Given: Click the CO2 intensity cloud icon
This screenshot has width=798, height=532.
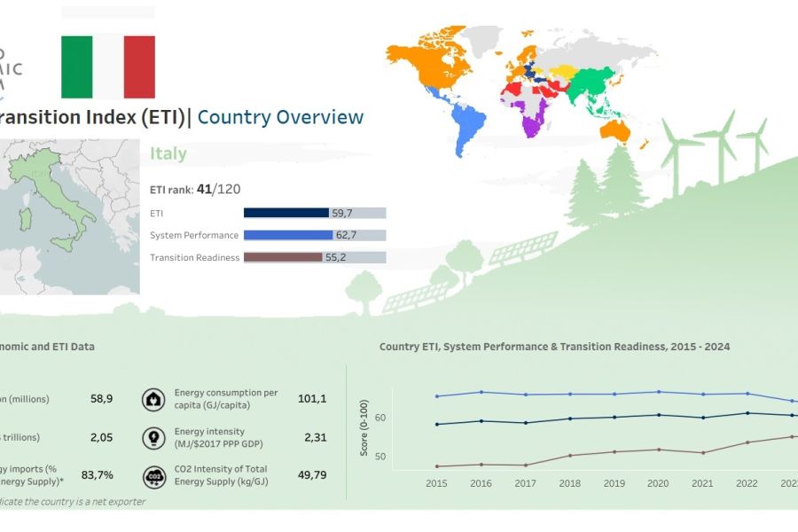Looking at the screenshot, I should pos(153,475).
